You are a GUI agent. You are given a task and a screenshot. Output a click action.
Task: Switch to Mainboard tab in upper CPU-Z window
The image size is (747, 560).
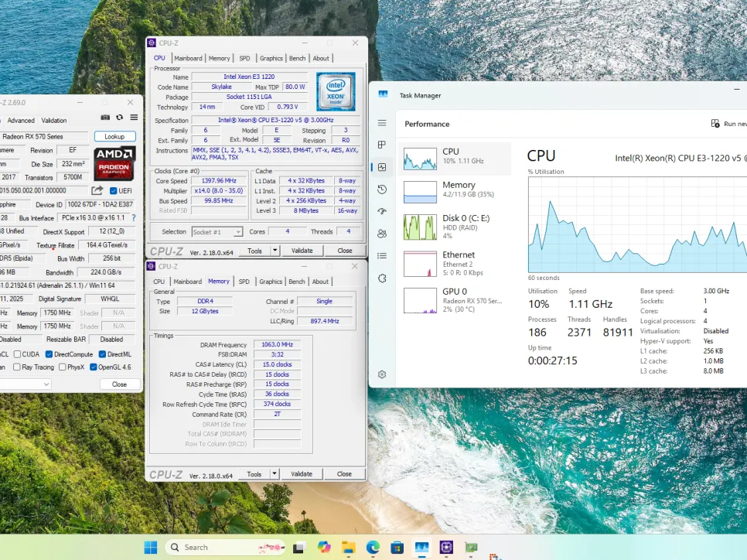click(x=188, y=58)
